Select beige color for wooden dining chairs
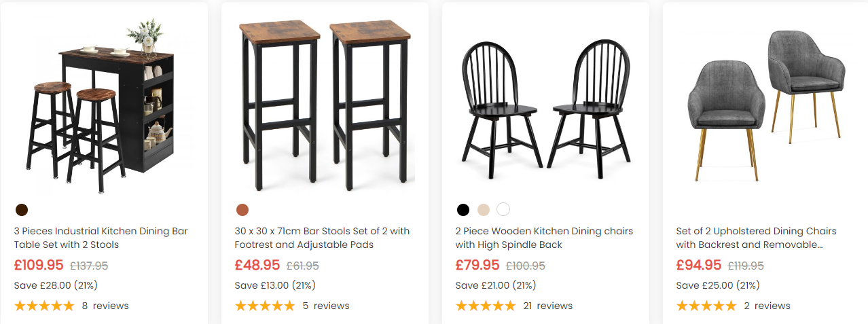868x324 pixels. pyautogui.click(x=483, y=209)
